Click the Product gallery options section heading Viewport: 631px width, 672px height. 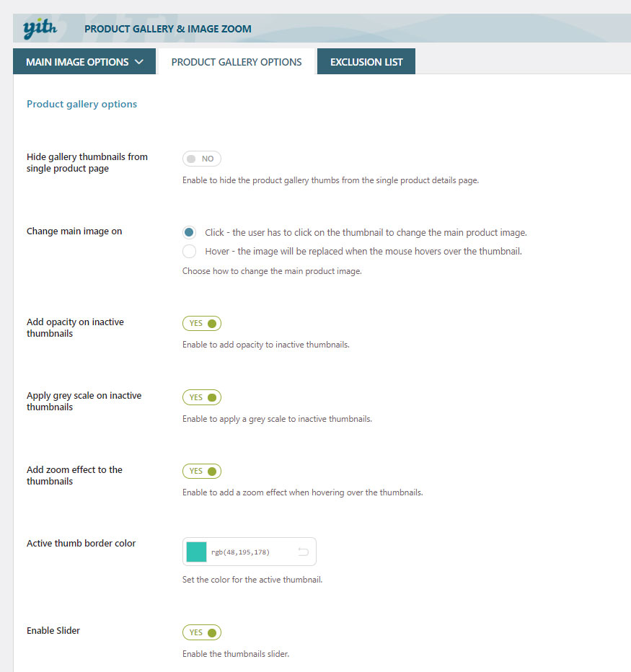point(81,104)
